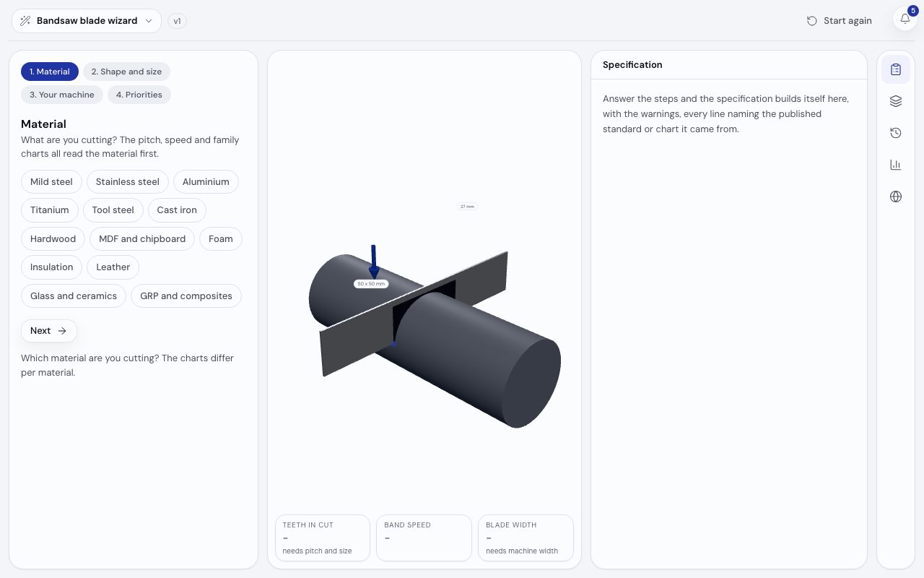Viewport: 924px width, 578px height.
Task: Click the Specification panel heading
Action: tap(632, 64)
